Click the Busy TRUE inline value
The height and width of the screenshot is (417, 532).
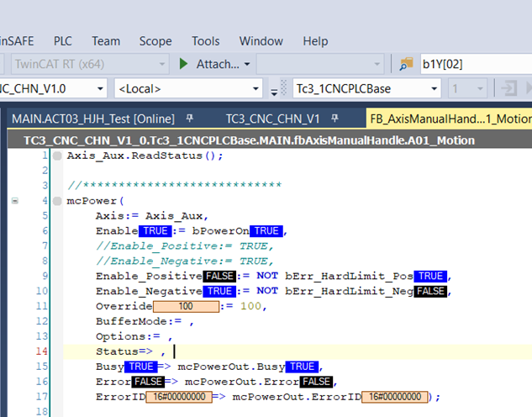tap(141, 367)
